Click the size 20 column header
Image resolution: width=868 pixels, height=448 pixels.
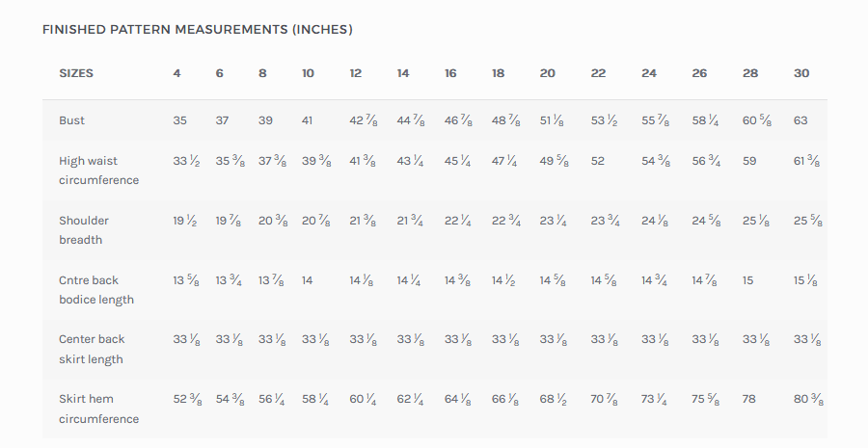tap(547, 74)
